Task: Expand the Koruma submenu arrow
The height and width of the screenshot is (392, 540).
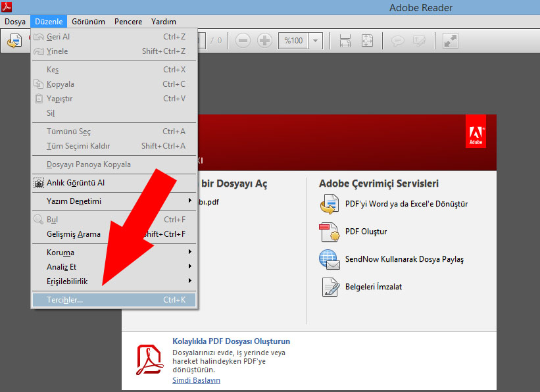Action: 190,252
